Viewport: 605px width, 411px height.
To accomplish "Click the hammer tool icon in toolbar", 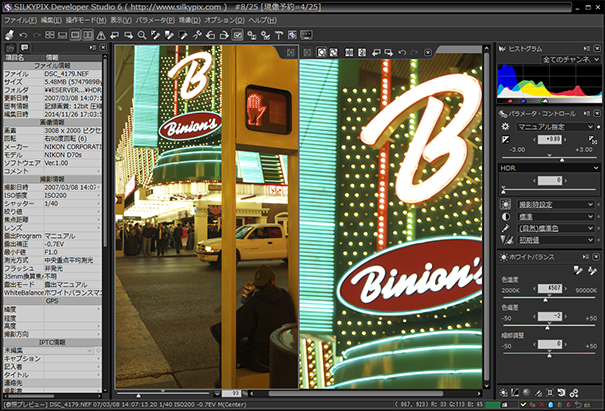I will pyautogui.click(x=279, y=36).
